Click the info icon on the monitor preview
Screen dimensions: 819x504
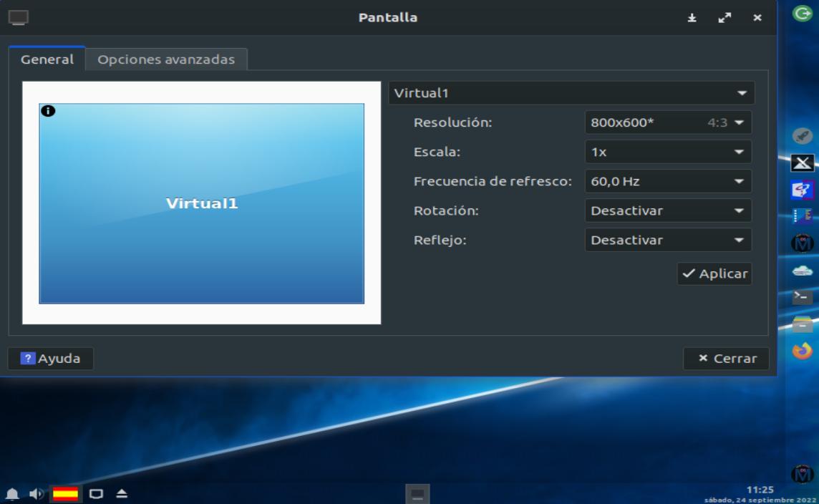(48, 111)
